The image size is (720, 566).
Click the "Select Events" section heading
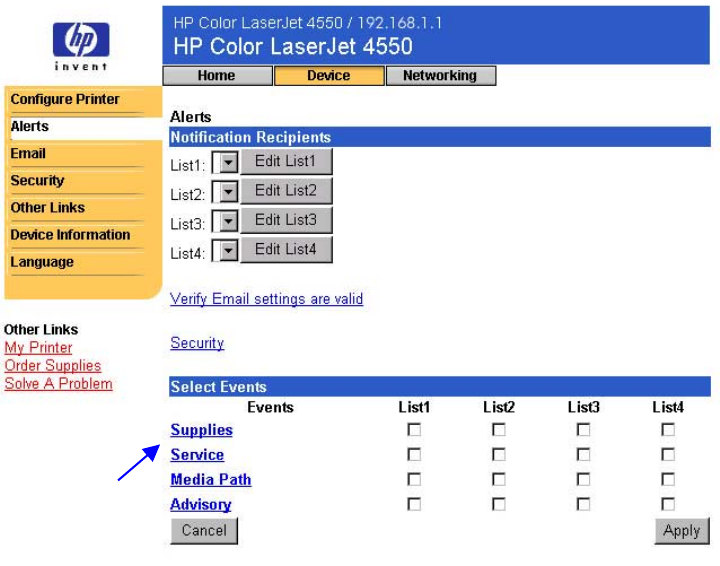coord(219,387)
